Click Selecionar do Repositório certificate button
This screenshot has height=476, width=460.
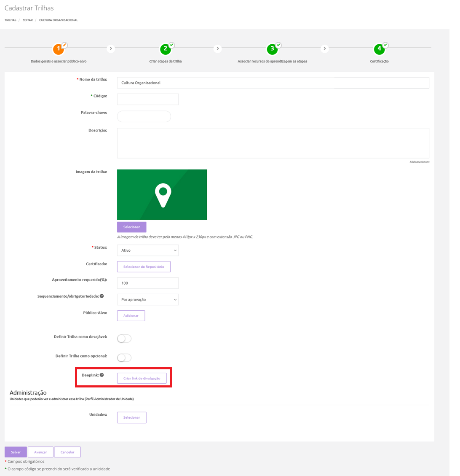click(x=144, y=267)
